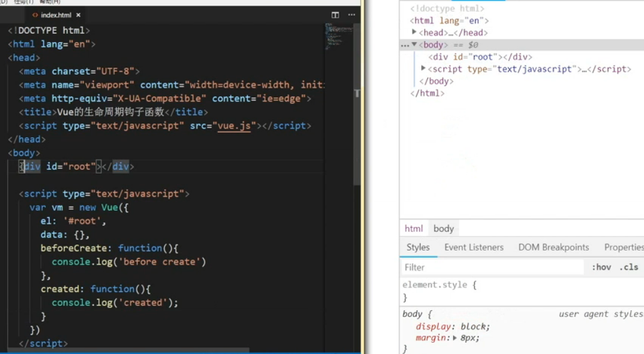The width and height of the screenshot is (644, 354).
Task: Click the 'viewport' meta name value
Action: point(107,85)
